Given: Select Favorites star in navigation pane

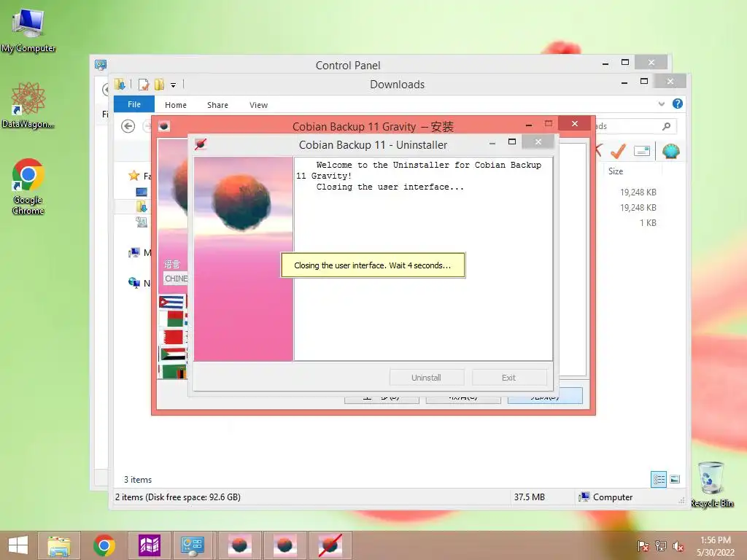Looking at the screenshot, I should click(134, 176).
